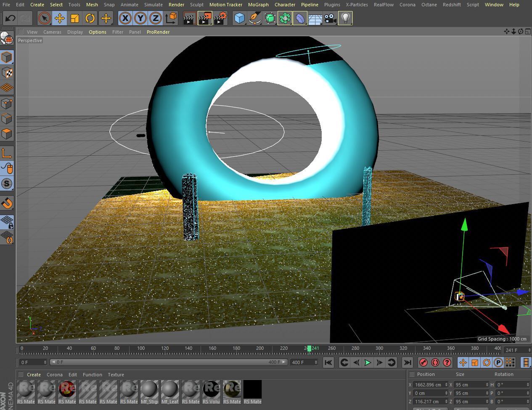Toggle the Z-axis lock

(x=156, y=18)
